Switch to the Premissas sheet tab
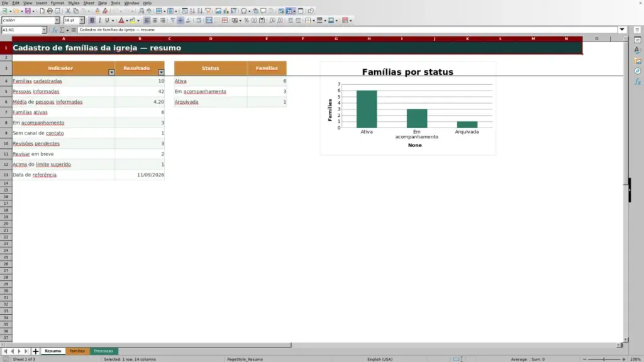The width and height of the screenshot is (644, 362). point(104,351)
